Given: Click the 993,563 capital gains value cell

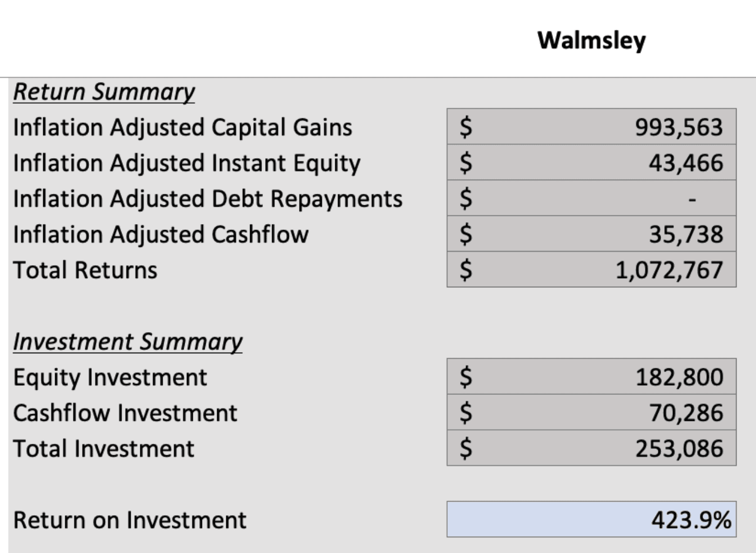Looking at the screenshot, I should [591, 127].
